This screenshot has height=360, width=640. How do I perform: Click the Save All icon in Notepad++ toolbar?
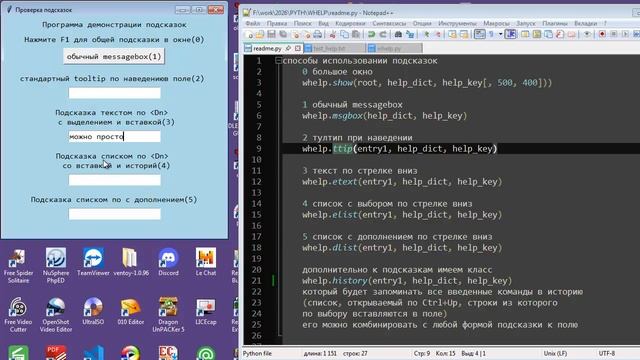tap(283, 35)
